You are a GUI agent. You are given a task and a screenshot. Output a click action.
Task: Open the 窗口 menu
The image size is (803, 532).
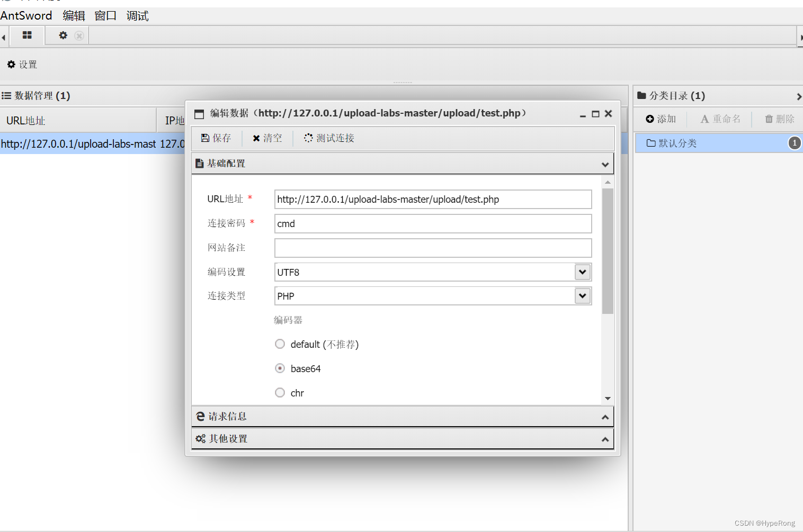105,16
